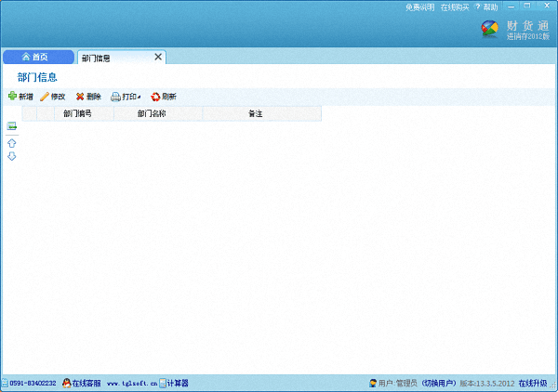The height and width of the screenshot is (392, 558).
Task: Expand the 打印 dropdown arrow
Action: click(x=140, y=98)
